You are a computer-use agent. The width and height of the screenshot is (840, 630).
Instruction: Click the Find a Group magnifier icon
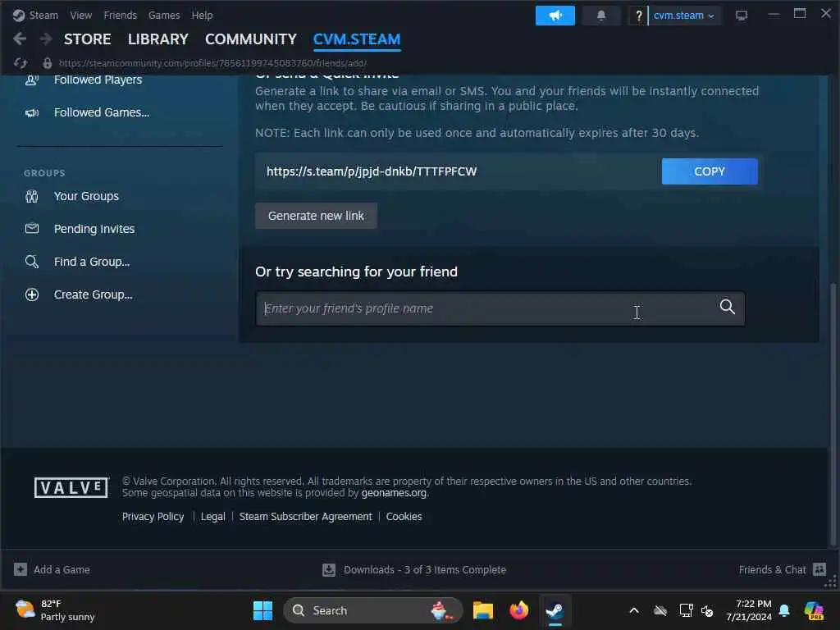click(x=32, y=262)
